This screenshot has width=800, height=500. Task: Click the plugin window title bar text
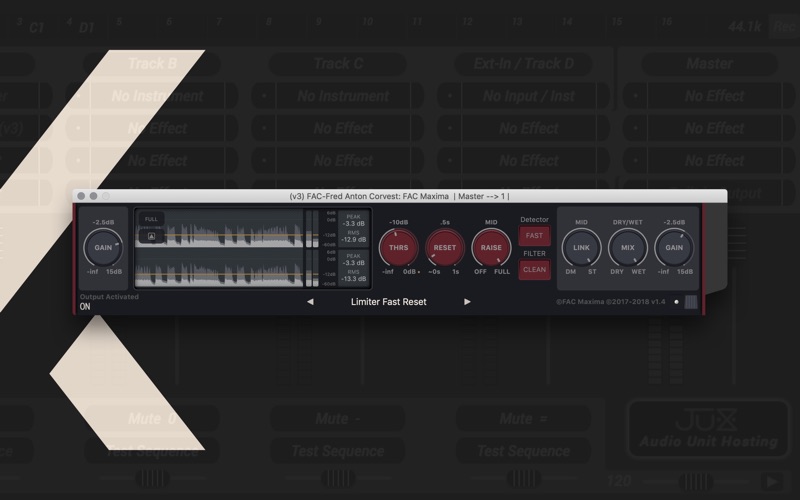[x=399, y=196]
